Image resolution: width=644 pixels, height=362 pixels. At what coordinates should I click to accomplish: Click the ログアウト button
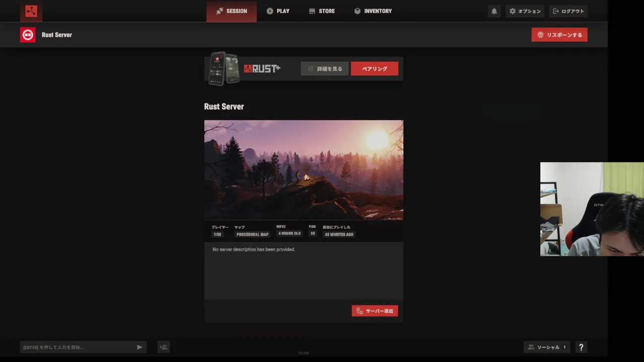tap(569, 11)
